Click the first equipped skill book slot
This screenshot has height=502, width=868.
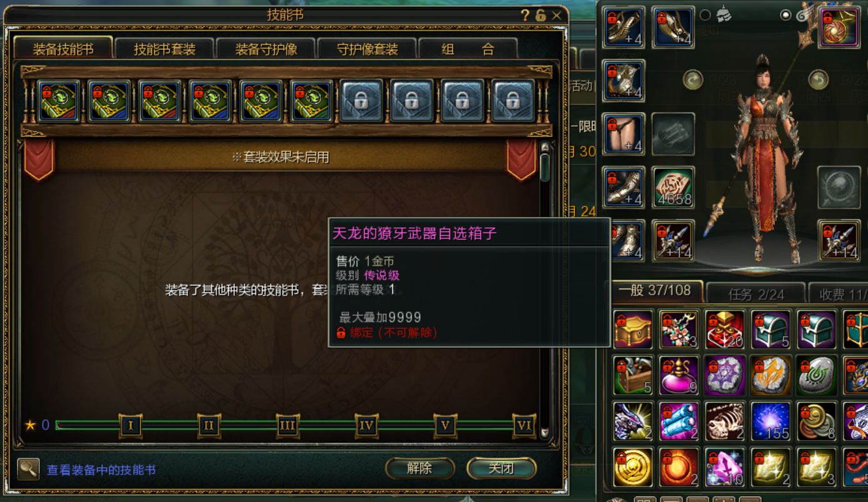[x=59, y=101]
